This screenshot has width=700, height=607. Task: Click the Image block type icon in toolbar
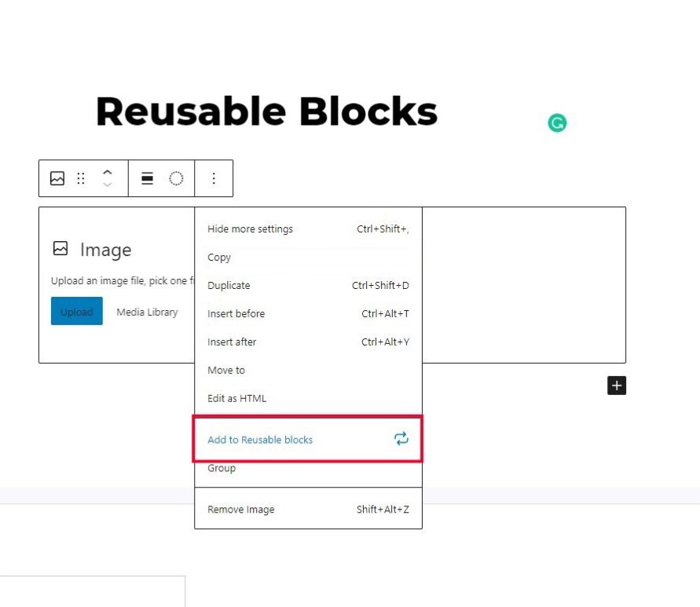[x=57, y=178]
